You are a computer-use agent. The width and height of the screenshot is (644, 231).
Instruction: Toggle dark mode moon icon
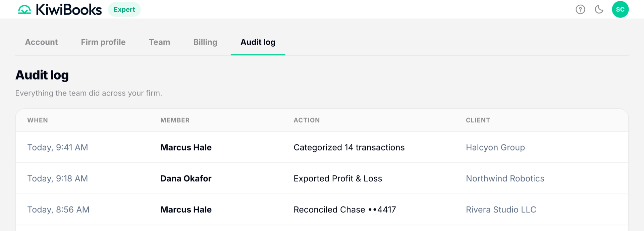pyautogui.click(x=599, y=9)
